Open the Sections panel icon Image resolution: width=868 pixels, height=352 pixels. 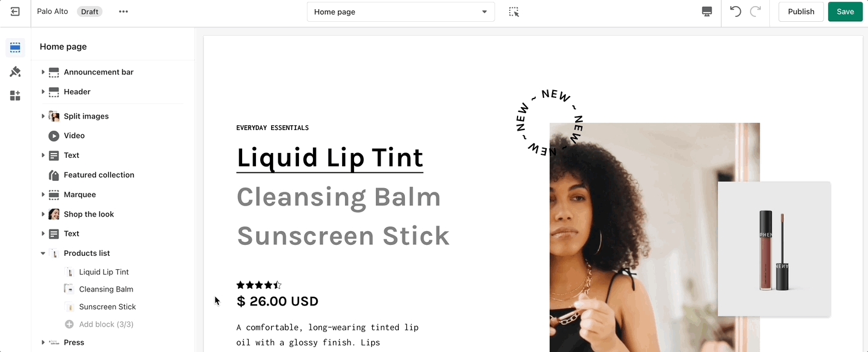tap(15, 48)
